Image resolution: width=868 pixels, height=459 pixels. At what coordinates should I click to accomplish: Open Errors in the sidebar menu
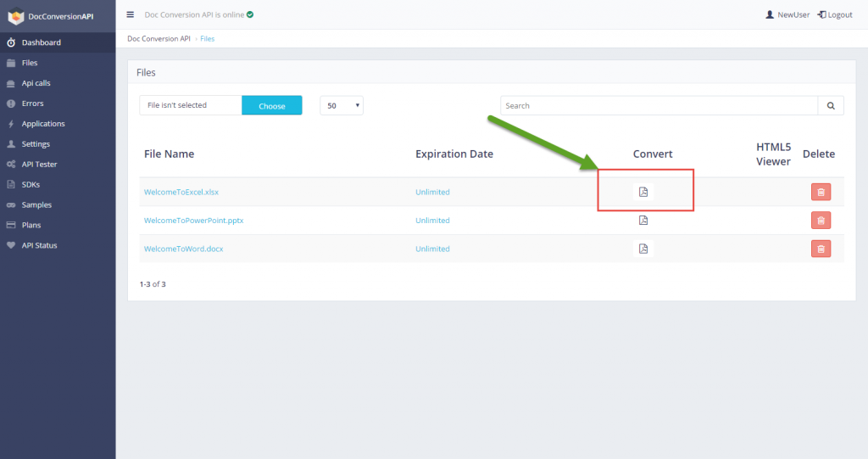[x=58, y=104]
